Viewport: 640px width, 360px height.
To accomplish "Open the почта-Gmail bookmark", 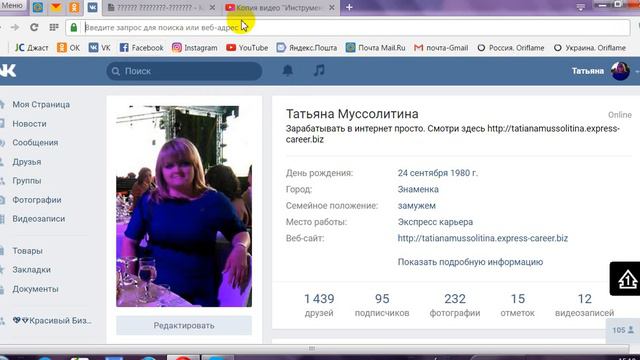I will tap(441, 48).
